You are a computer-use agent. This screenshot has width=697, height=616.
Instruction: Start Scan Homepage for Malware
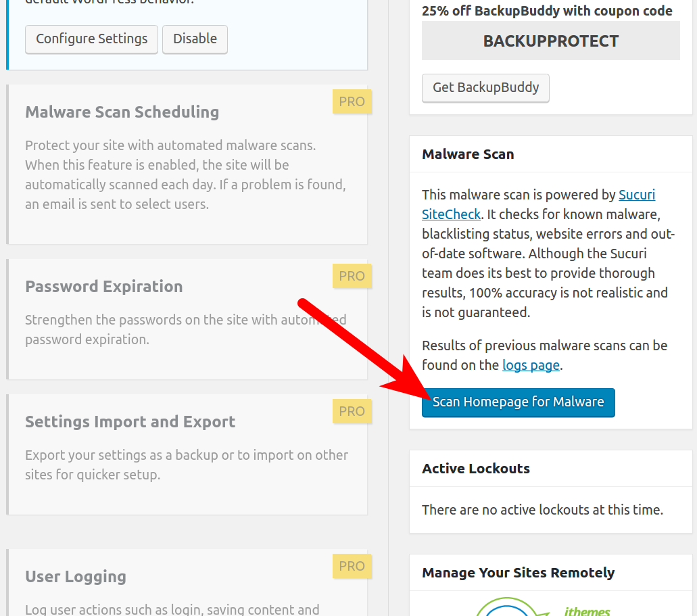518,402
